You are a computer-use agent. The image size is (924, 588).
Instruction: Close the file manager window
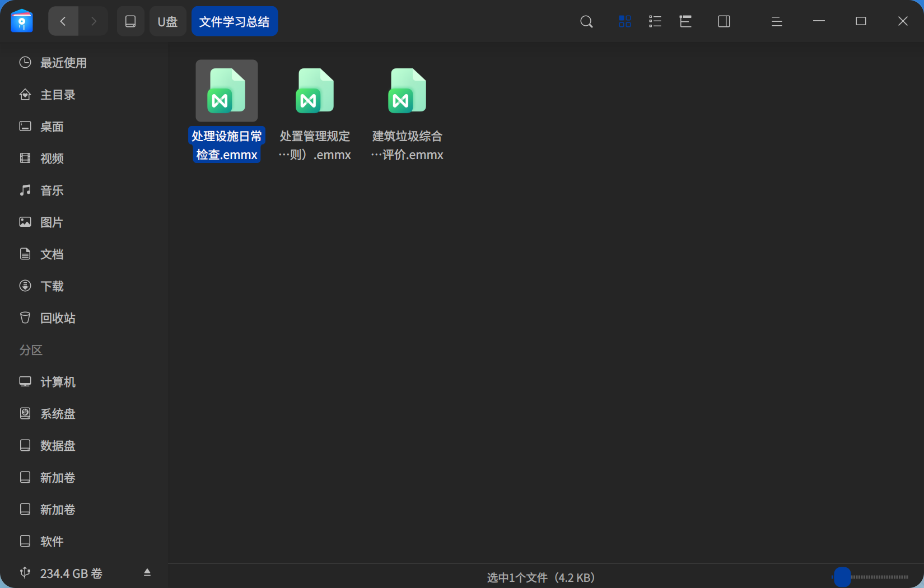click(903, 21)
